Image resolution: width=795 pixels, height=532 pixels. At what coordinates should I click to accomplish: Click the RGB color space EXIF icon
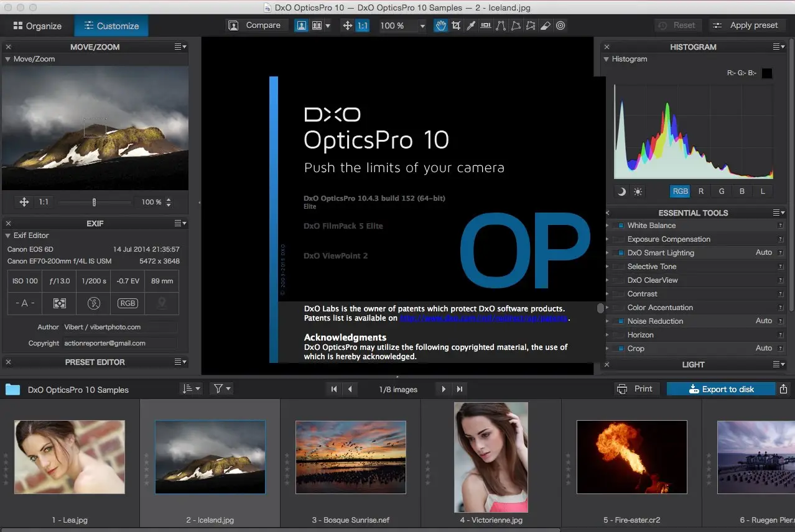[128, 303]
